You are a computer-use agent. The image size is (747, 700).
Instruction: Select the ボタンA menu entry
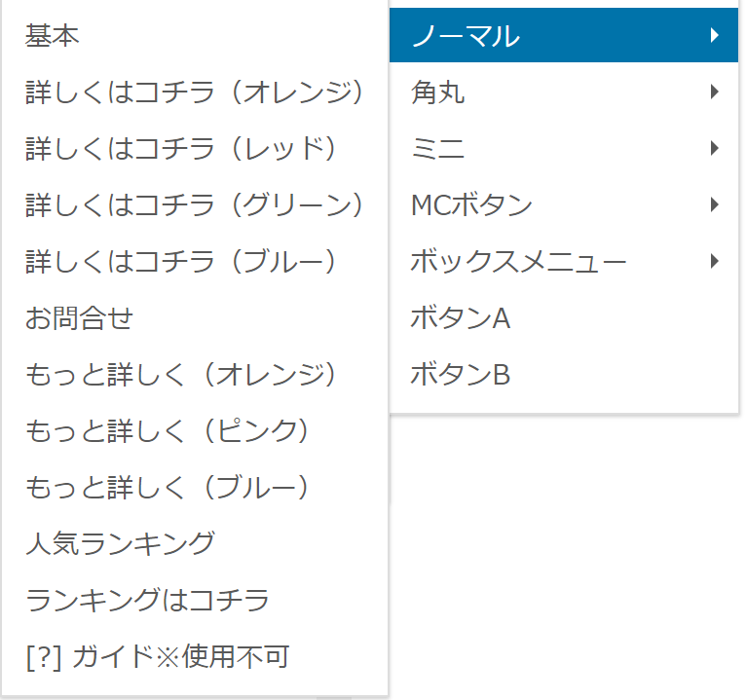point(564,317)
